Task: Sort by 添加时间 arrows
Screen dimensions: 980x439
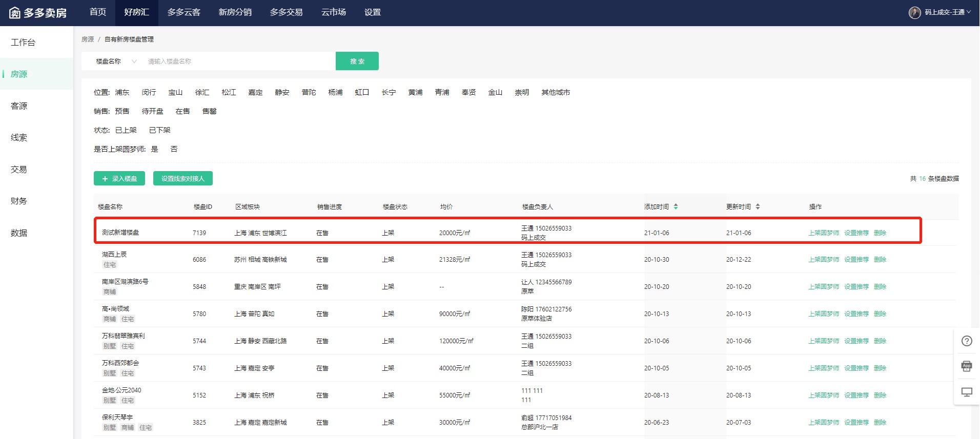Action: (676, 206)
